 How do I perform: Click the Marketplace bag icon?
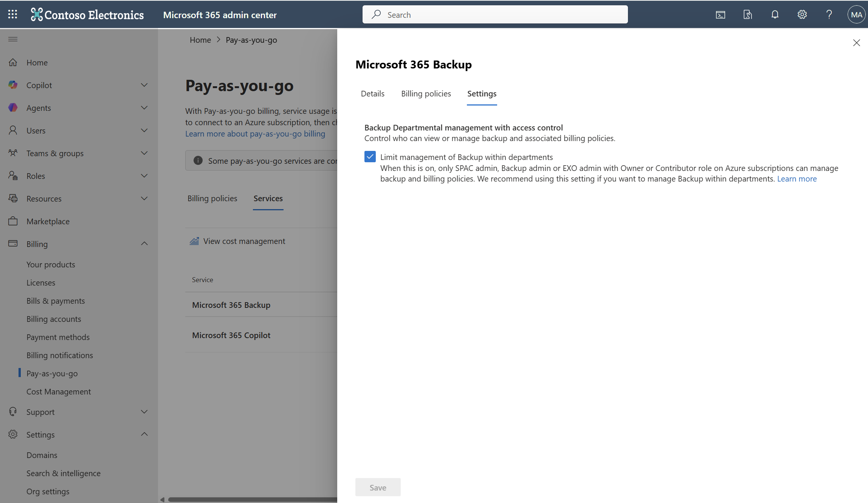click(x=13, y=221)
